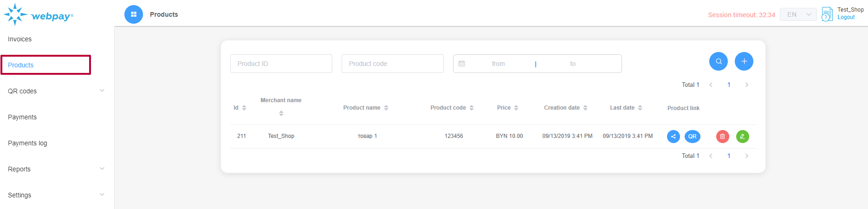868x209 pixels.
Task: Open QR code for product 211
Action: (692, 137)
